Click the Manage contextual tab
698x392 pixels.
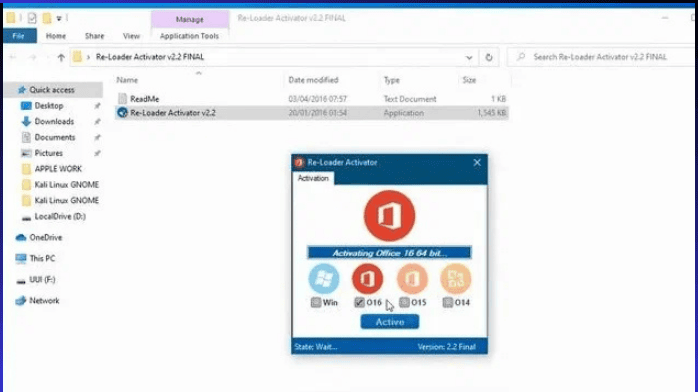coord(190,20)
